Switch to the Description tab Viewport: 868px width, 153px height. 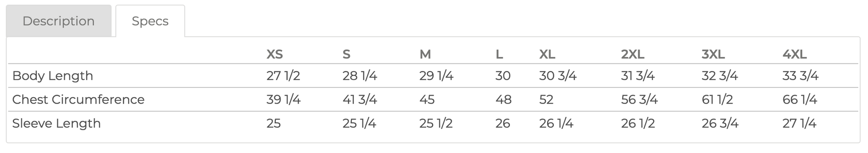pyautogui.click(x=58, y=21)
